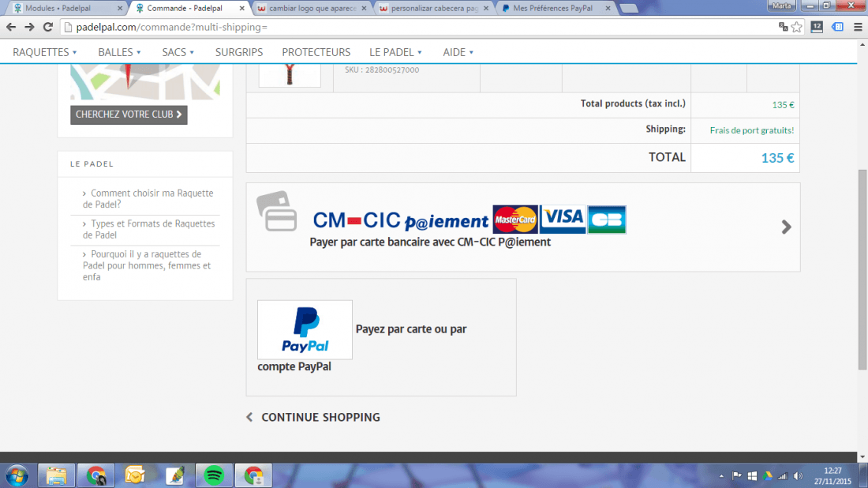Expand the SACS dropdown menu
The height and width of the screenshot is (488, 868).
pyautogui.click(x=178, y=52)
